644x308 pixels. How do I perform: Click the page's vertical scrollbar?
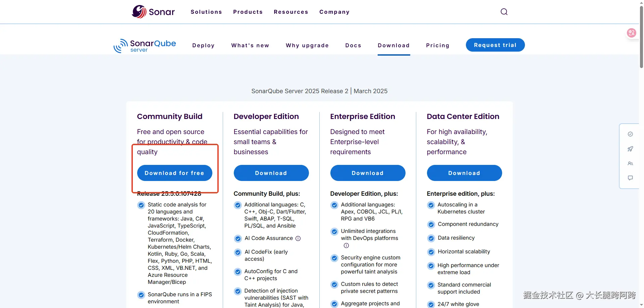pos(641,37)
